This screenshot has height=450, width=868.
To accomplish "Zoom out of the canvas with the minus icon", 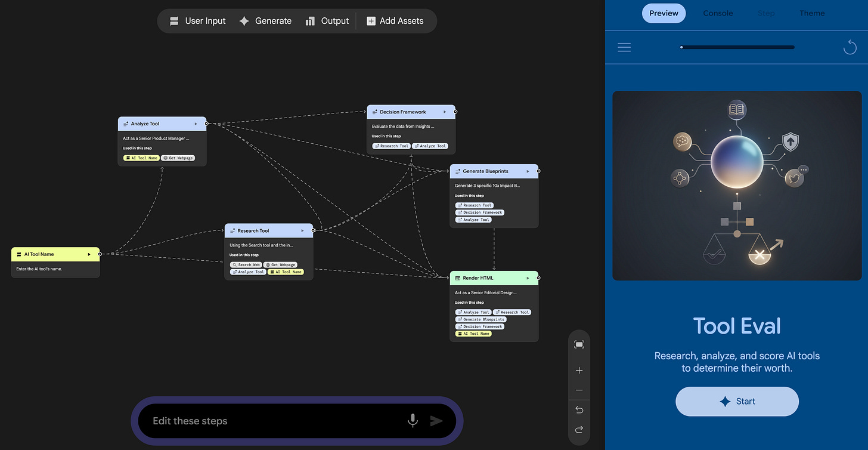I will 579,390.
